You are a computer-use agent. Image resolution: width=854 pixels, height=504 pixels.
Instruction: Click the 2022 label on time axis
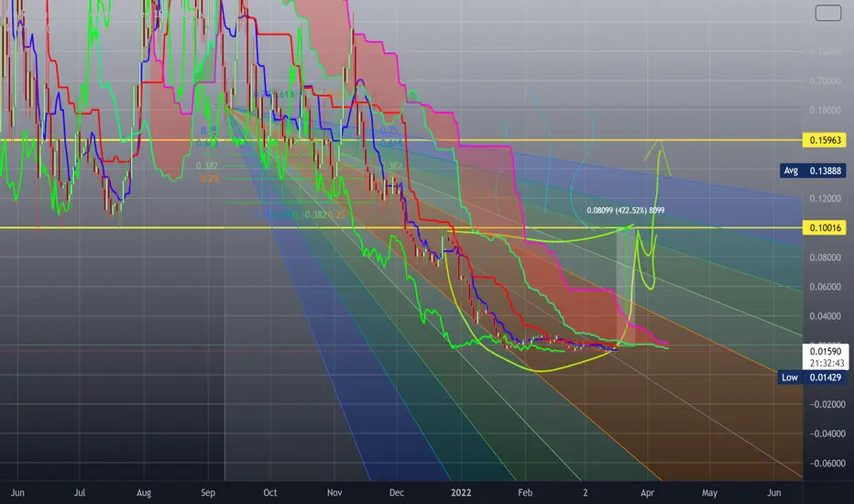point(461,493)
